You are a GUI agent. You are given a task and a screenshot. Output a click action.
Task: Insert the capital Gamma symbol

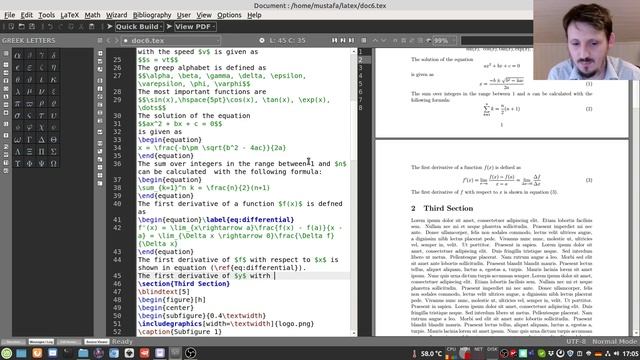pyautogui.click(x=29, y=140)
